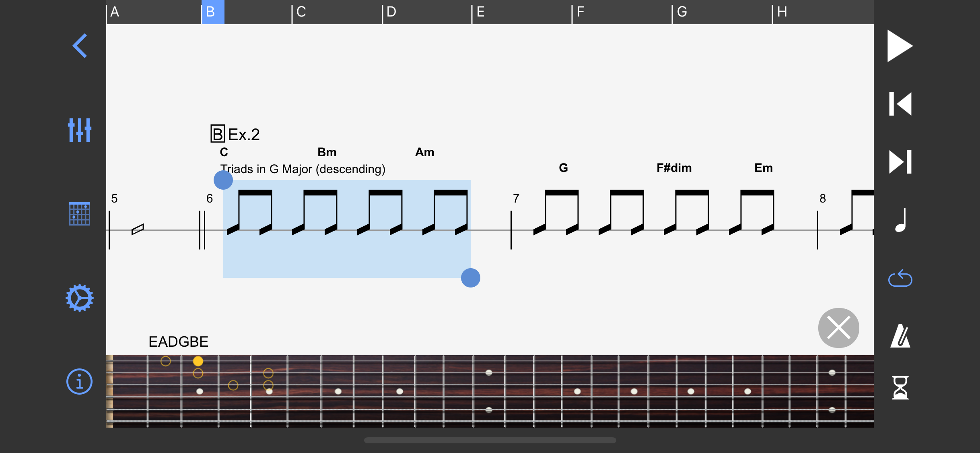Image resolution: width=980 pixels, height=453 pixels.
Task: Jump to section marker C
Action: point(301,12)
